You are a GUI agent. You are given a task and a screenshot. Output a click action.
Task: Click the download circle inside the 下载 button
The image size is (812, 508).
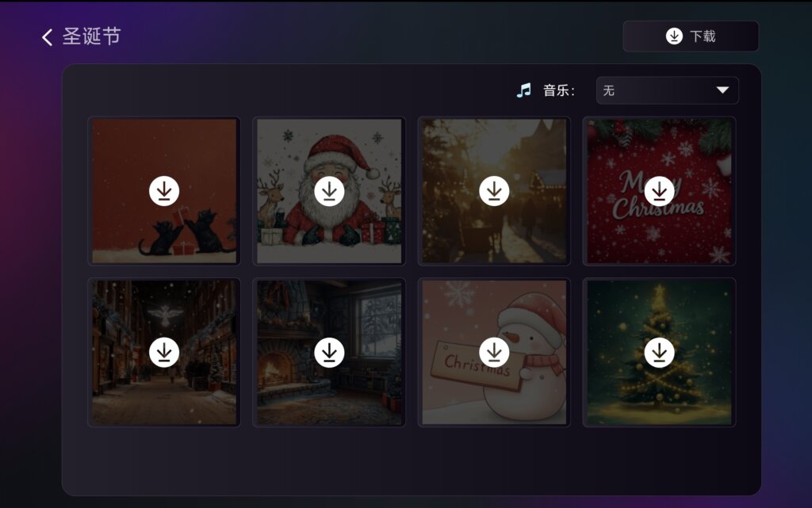[x=674, y=36]
